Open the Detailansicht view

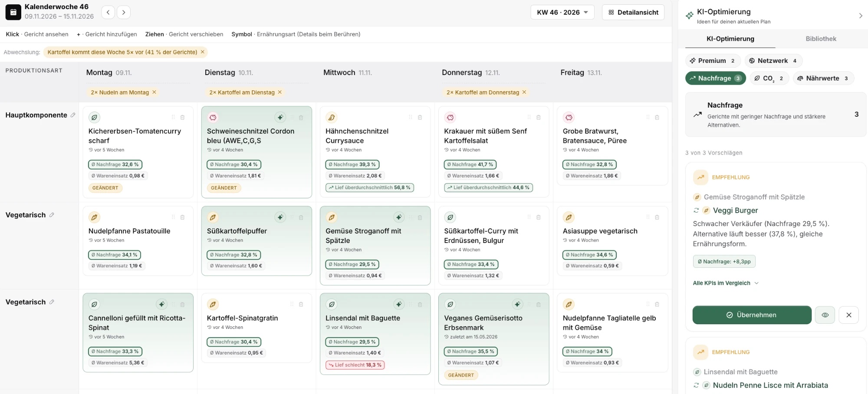633,12
